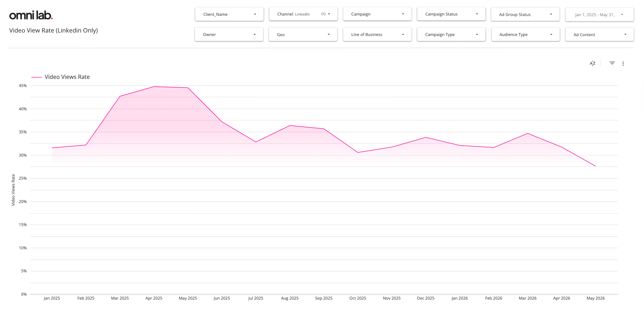Expand the Geo filter dropdown
Viewport: 644px width, 310px height.
click(303, 35)
